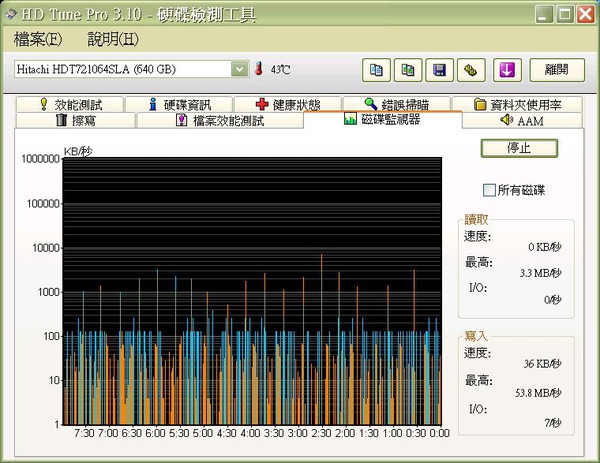Click the 寫入 group label

coord(476,336)
